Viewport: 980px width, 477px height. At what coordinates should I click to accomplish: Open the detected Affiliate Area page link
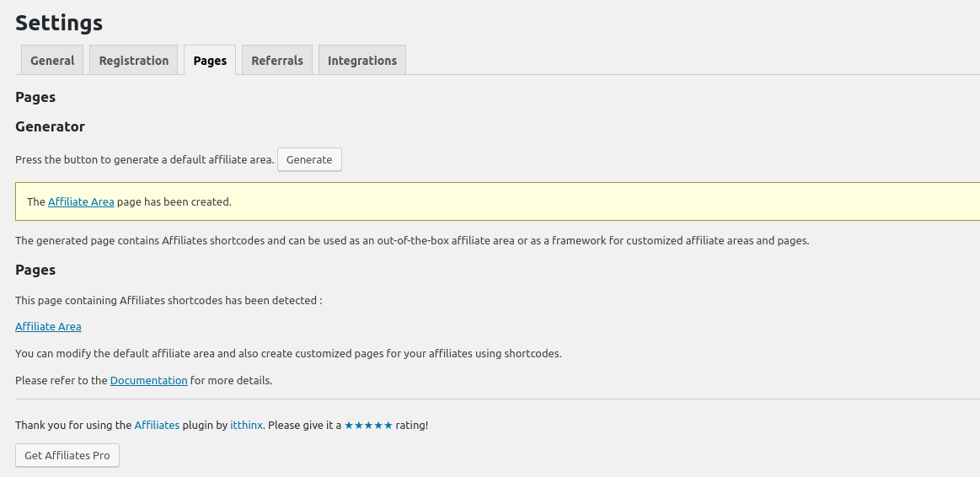[48, 326]
